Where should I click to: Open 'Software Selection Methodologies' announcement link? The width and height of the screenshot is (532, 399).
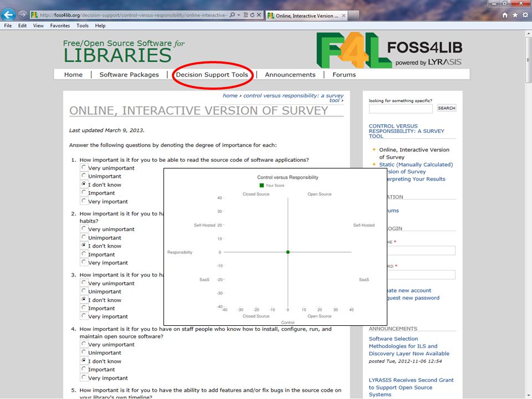(409, 346)
